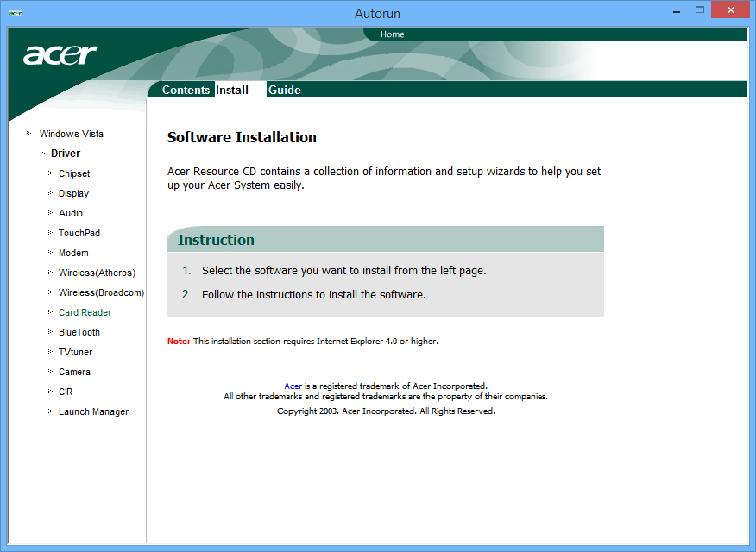Open the blue Acer trademark link
This screenshot has height=552, width=756.
(x=293, y=386)
